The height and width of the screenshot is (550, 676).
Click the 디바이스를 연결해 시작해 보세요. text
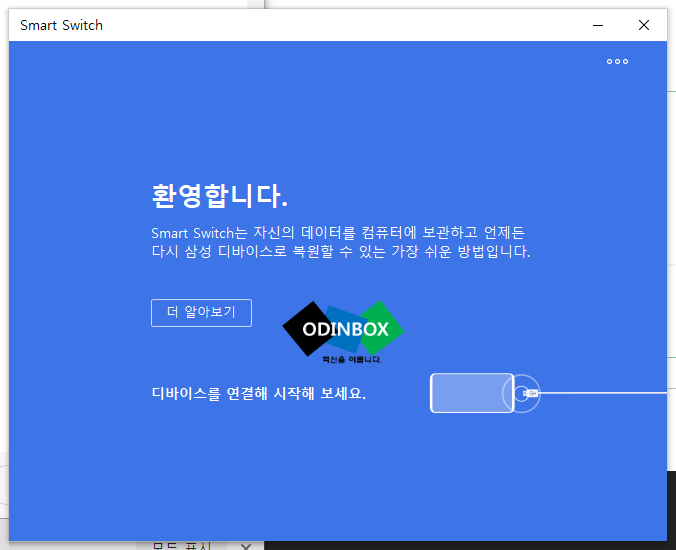click(259, 393)
